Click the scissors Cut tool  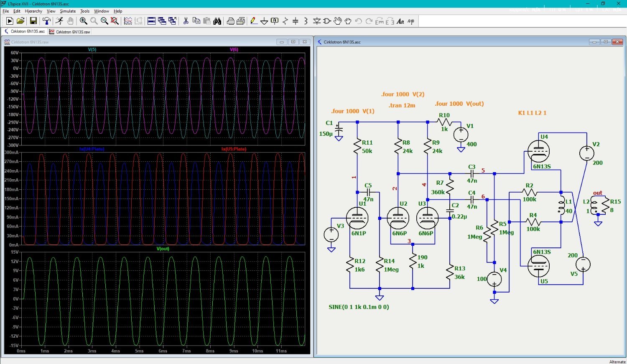pos(186,21)
